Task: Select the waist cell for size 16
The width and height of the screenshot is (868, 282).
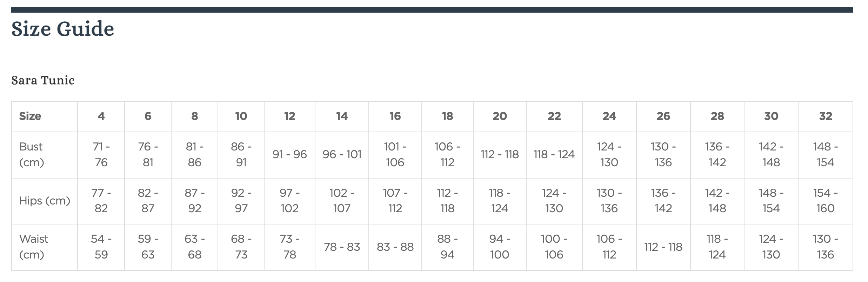Action: 395,247
